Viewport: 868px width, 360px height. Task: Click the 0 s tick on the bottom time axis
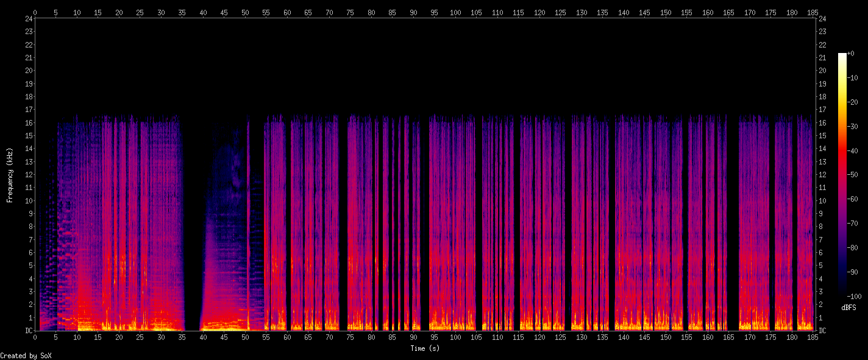pyautogui.click(x=35, y=337)
